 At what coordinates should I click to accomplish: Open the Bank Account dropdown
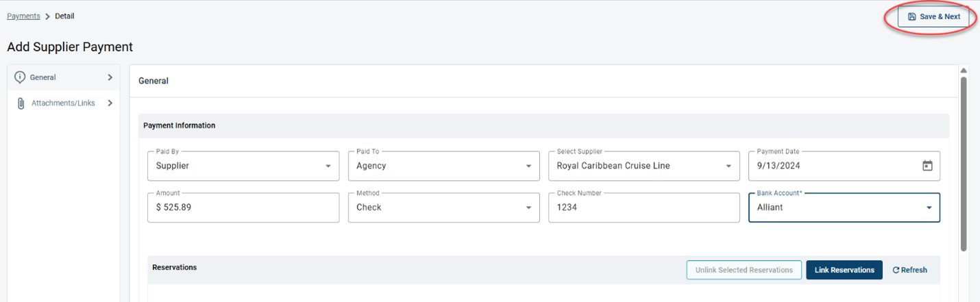click(x=844, y=207)
